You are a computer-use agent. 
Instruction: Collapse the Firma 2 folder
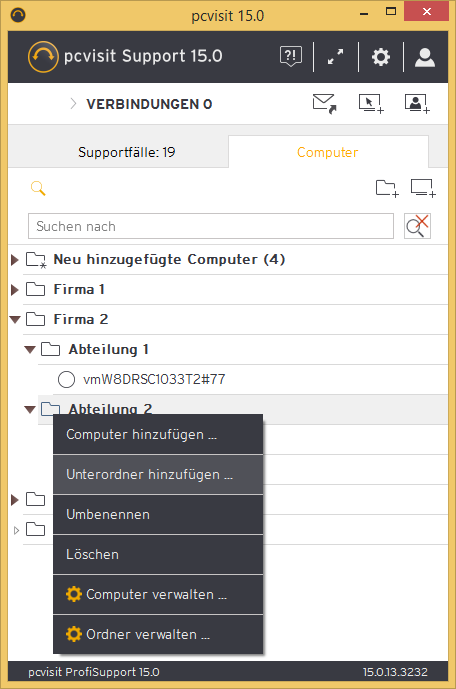(x=15, y=319)
